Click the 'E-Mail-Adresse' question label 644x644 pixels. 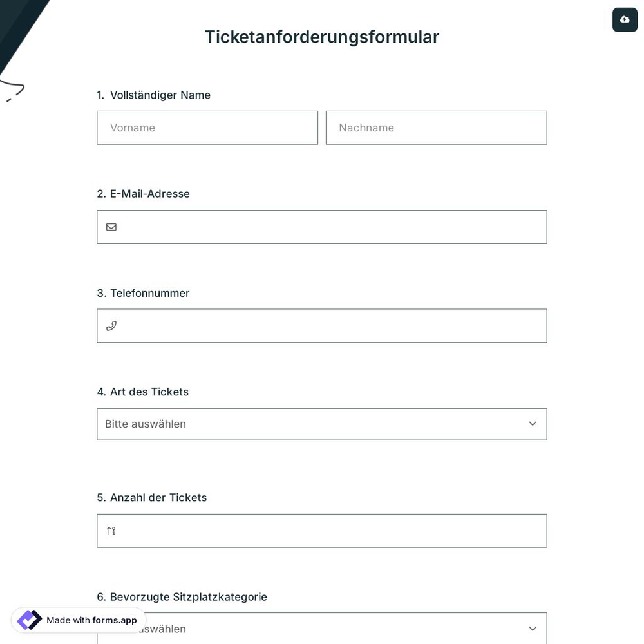pyautogui.click(x=143, y=193)
